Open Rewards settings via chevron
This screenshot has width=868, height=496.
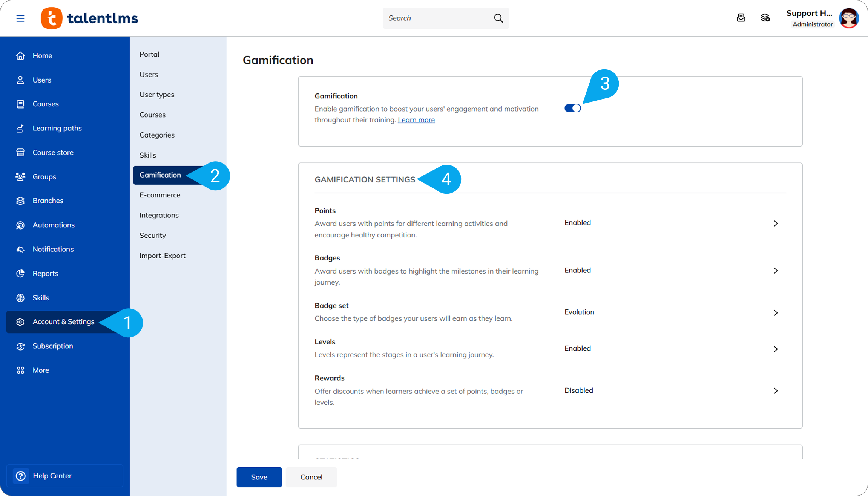(776, 391)
